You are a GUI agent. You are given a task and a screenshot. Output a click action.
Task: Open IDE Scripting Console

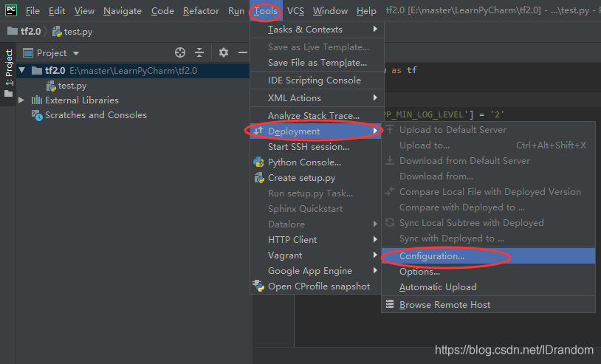pos(317,80)
